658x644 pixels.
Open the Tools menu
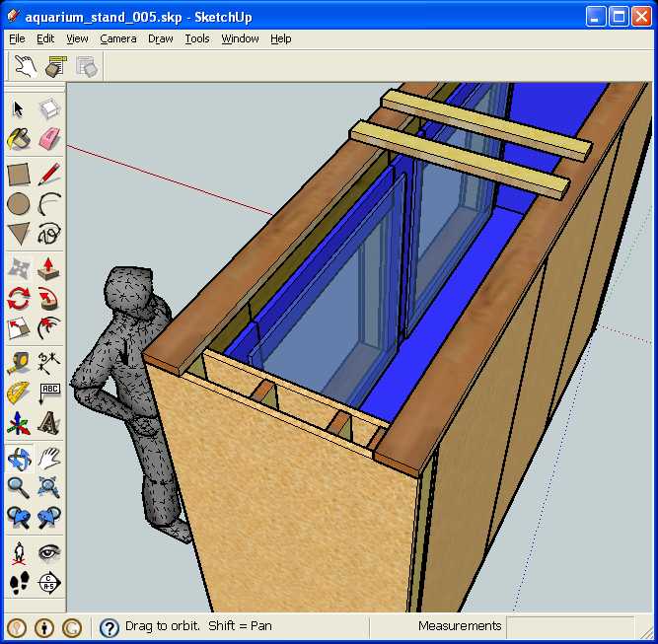point(197,38)
